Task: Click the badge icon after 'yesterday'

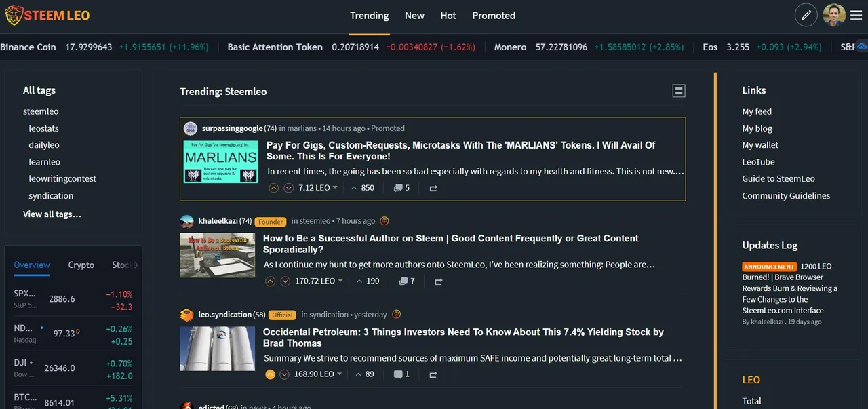Action: [397, 315]
